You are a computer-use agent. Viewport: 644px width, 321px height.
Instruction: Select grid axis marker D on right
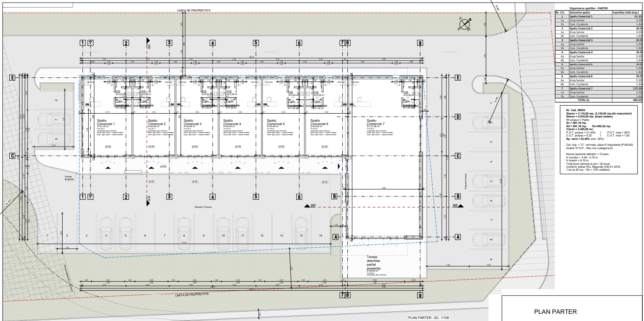click(458, 117)
